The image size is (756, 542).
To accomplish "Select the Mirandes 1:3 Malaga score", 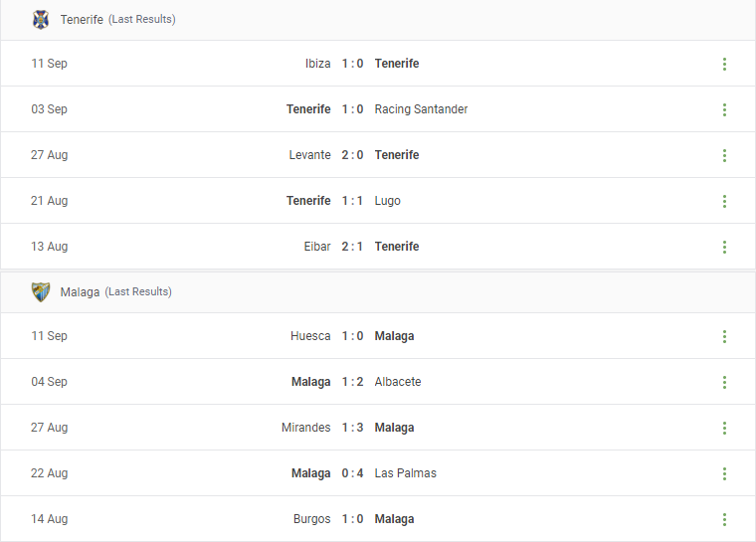I will click(352, 428).
